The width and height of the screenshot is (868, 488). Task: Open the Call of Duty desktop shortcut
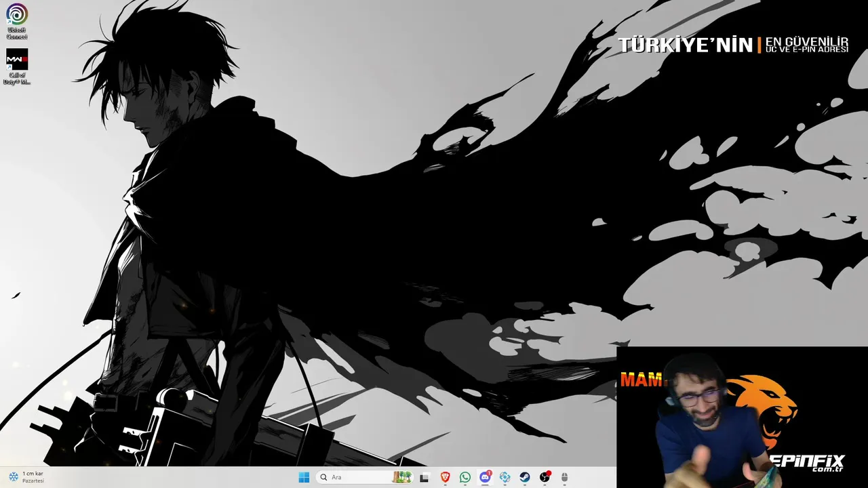tap(17, 66)
